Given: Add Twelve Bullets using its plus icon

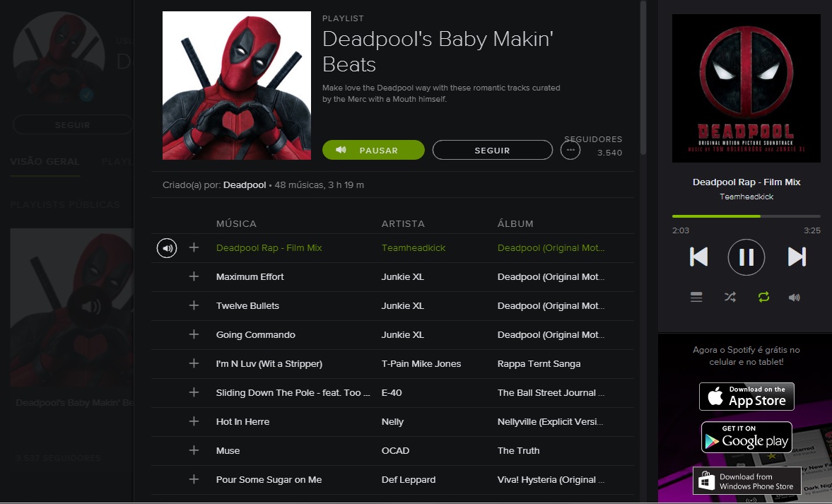Looking at the screenshot, I should click(x=194, y=305).
